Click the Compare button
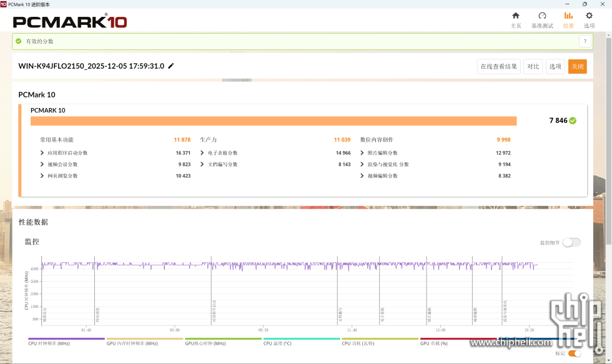The height and width of the screenshot is (364, 612). point(533,66)
